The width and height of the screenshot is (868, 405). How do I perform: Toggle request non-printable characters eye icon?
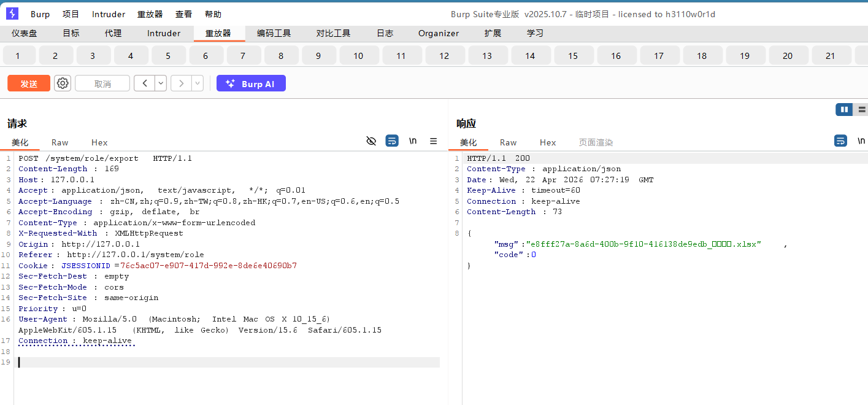[371, 141]
